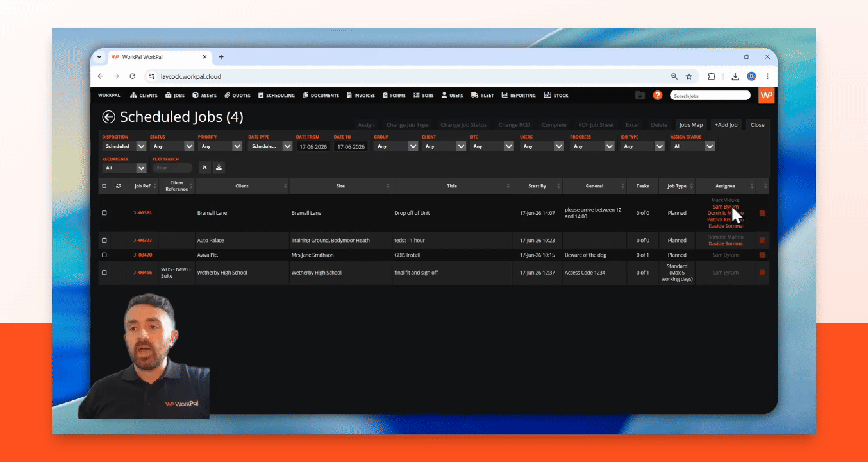Image resolution: width=868 pixels, height=462 pixels.
Task: Go back using the Scheduled Jobs arrow
Action: tap(109, 117)
